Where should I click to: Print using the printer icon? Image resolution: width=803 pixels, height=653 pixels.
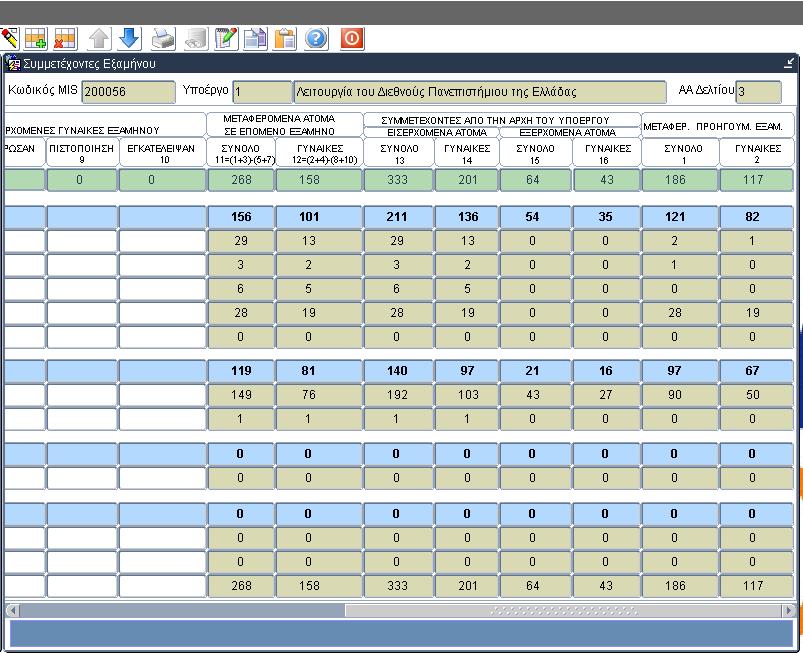click(163, 38)
